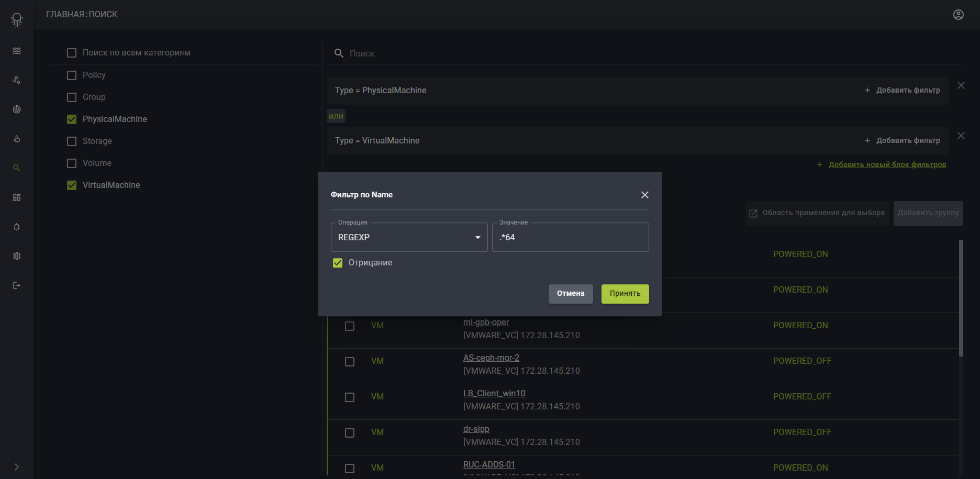Open the hand pointer icon in sidebar
Image resolution: width=980 pixels, height=479 pixels.
point(17,139)
